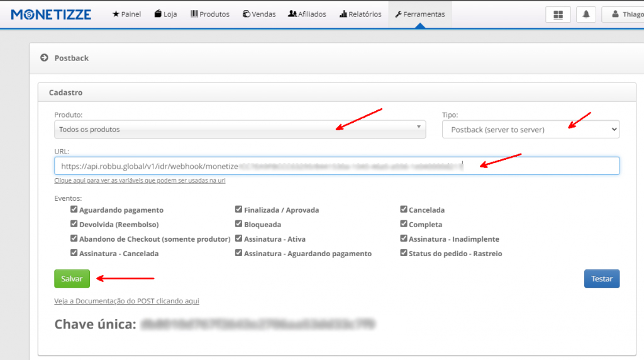Open the grid apps icon button
644x360 pixels.
(558, 14)
